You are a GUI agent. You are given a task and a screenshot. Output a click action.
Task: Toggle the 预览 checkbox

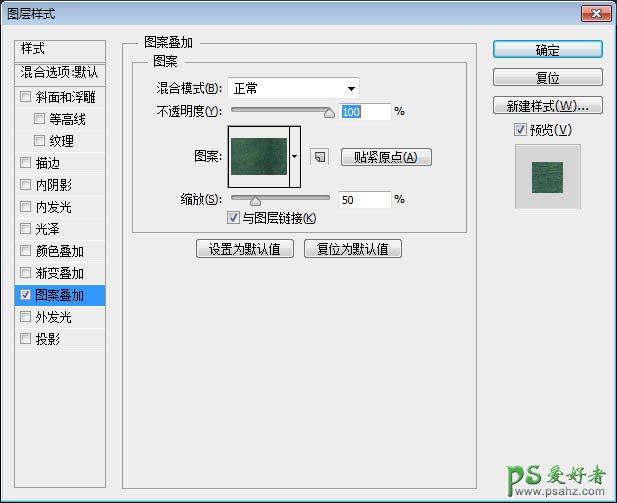pyautogui.click(x=519, y=130)
